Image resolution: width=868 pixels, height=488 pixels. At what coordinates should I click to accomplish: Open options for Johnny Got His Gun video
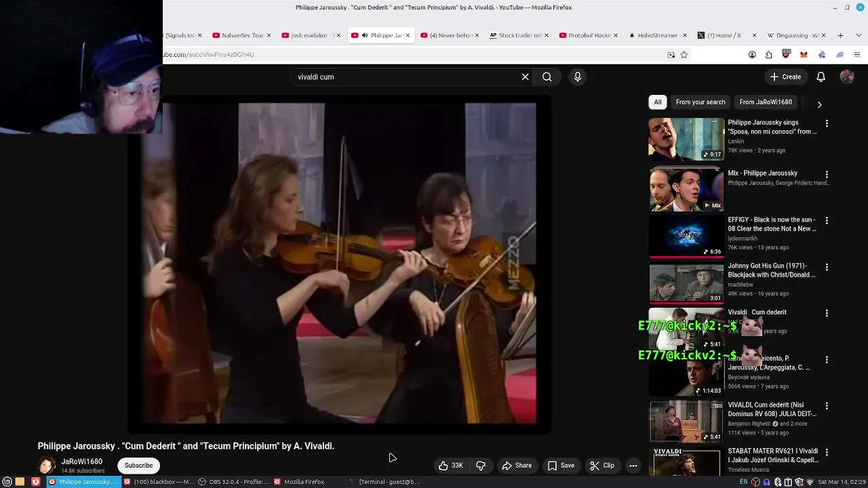point(827,267)
